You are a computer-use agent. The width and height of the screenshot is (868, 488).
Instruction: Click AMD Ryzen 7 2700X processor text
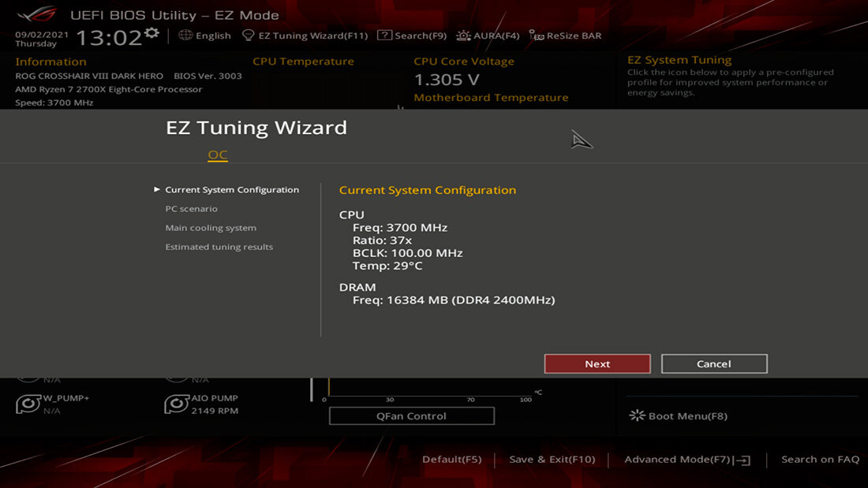point(109,89)
